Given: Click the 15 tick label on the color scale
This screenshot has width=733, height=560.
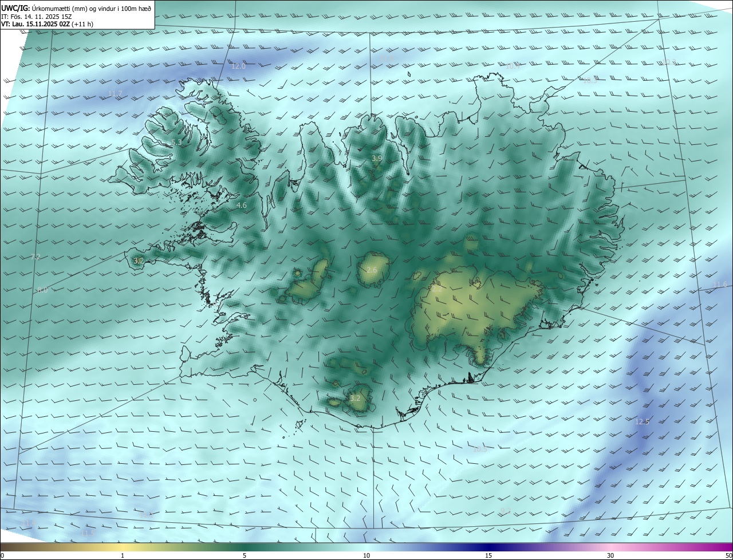Looking at the screenshot, I should pyautogui.click(x=488, y=556).
